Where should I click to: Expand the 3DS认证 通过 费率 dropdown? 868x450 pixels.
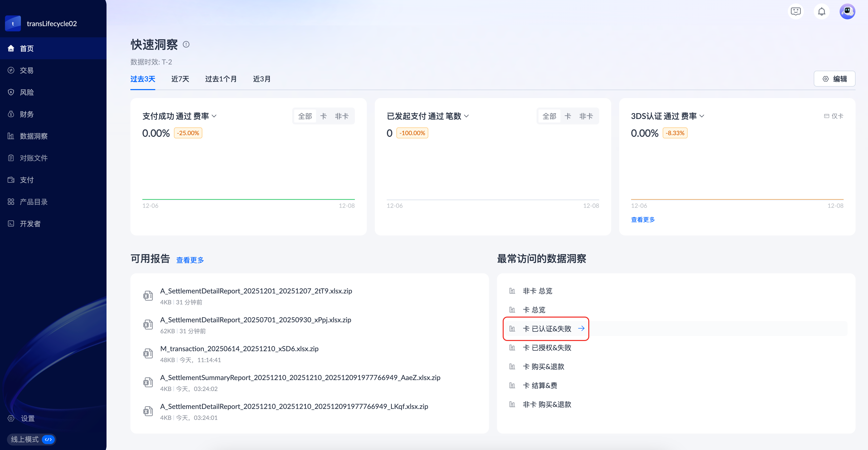pos(702,116)
